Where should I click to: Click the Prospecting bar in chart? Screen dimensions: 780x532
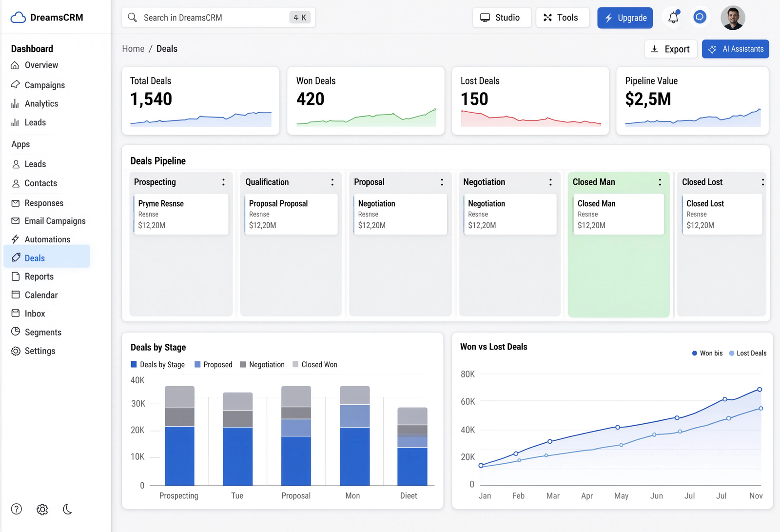[179, 435]
